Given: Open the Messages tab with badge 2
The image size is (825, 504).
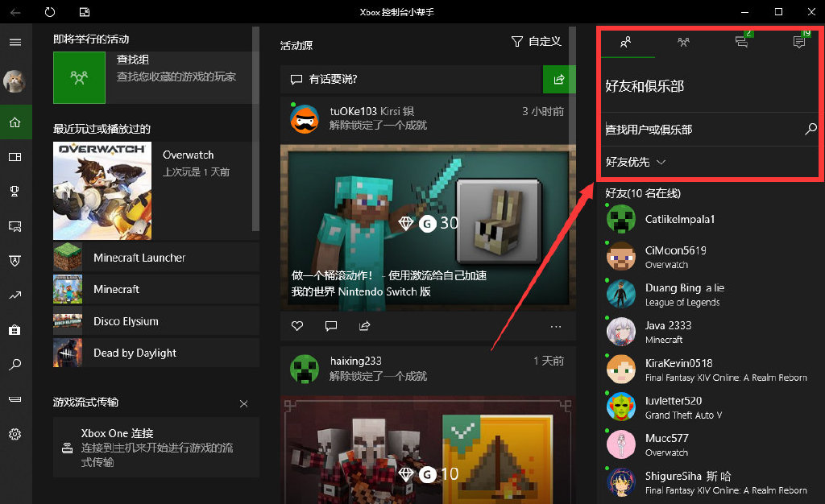Looking at the screenshot, I should click(x=742, y=42).
